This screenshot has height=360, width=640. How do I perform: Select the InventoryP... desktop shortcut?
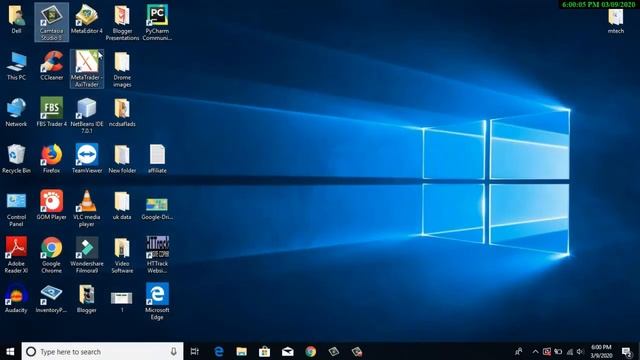[x=51, y=298]
